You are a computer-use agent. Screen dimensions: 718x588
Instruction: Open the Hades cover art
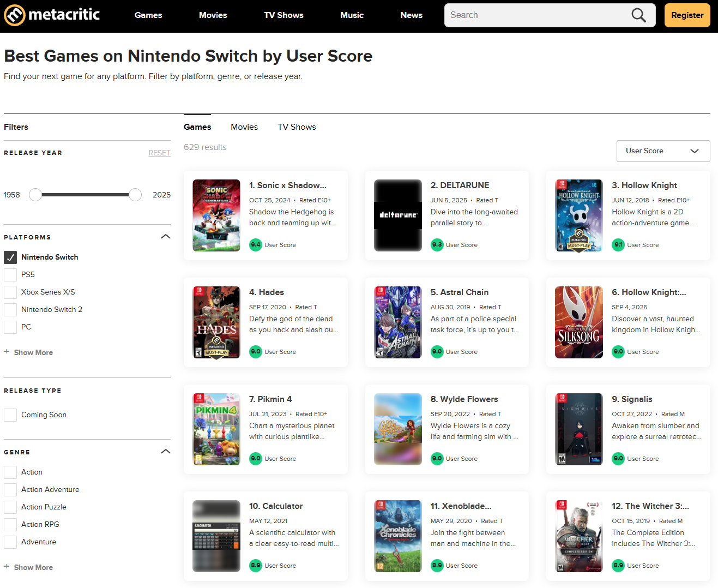(216, 322)
